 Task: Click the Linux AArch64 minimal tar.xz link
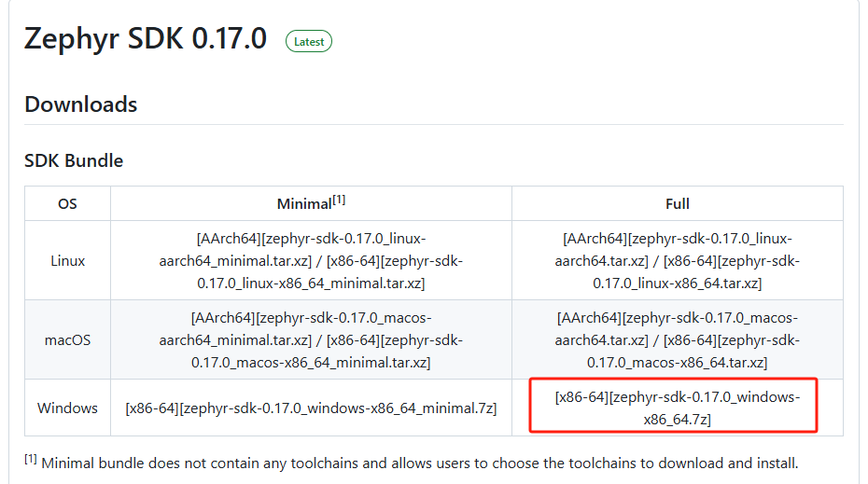pyautogui.click(x=311, y=238)
